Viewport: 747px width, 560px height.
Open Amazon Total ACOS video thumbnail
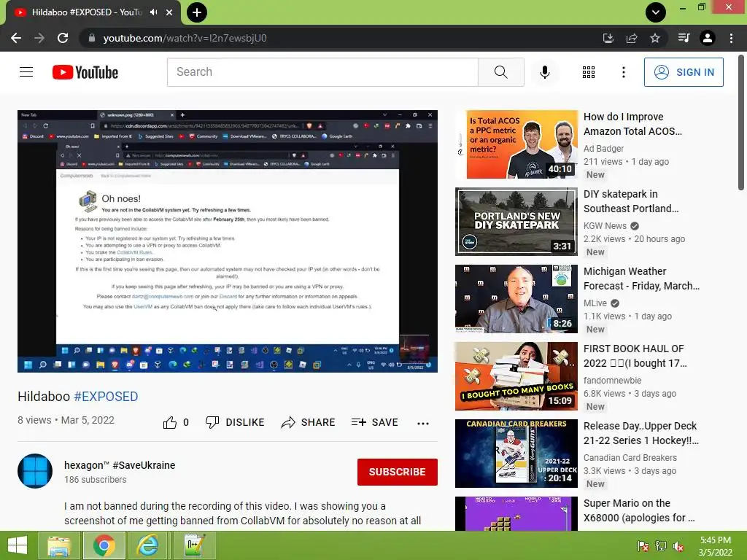(x=516, y=145)
